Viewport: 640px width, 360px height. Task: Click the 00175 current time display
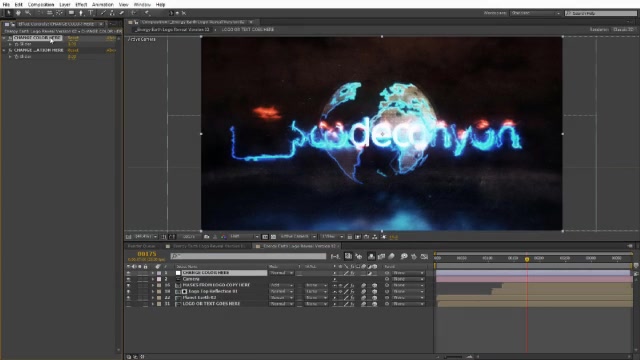pyautogui.click(x=147, y=254)
